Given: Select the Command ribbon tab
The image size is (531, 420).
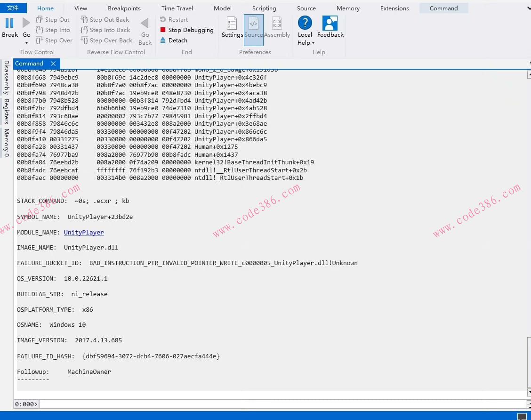Looking at the screenshot, I should point(443,8).
